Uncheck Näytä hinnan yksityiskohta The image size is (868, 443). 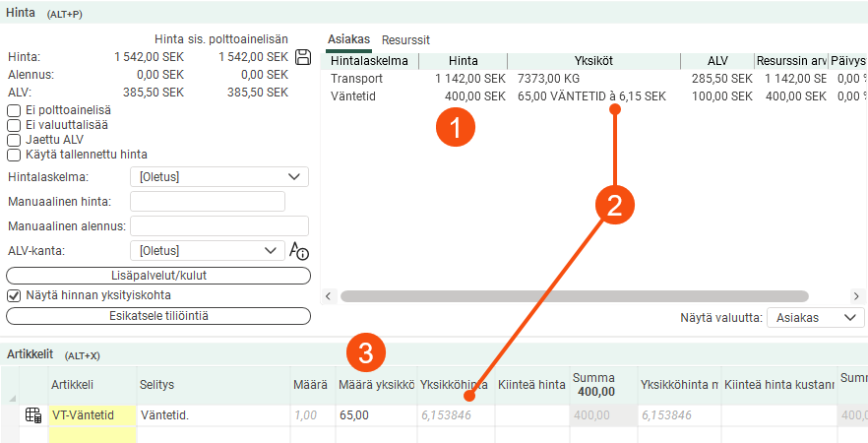[14, 295]
